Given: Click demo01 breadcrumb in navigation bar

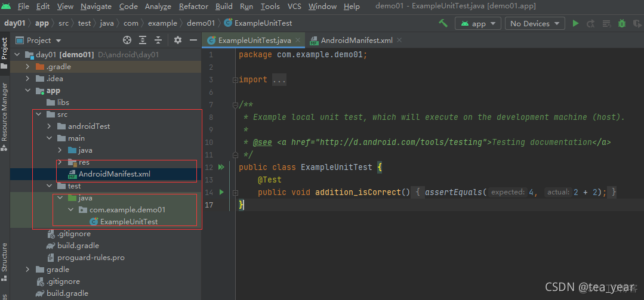Looking at the screenshot, I should point(201,23).
